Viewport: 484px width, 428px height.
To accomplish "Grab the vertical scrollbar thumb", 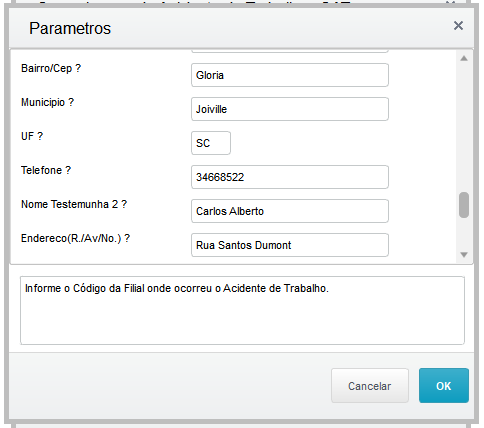I will coord(464,205).
